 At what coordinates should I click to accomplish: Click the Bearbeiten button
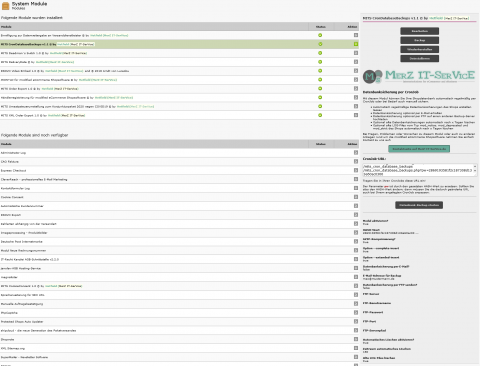[x=419, y=31]
